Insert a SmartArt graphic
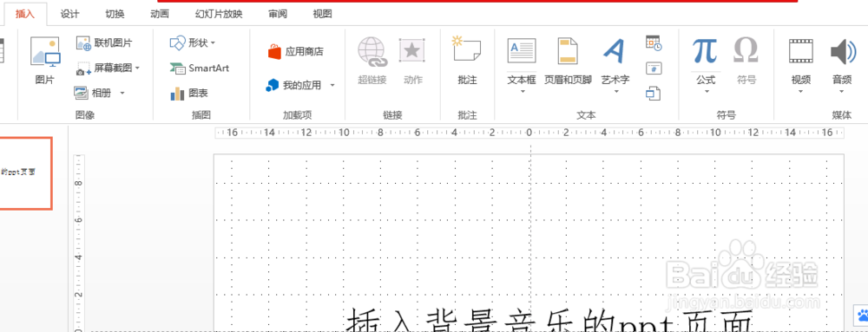This screenshot has height=332, width=868. click(x=200, y=68)
